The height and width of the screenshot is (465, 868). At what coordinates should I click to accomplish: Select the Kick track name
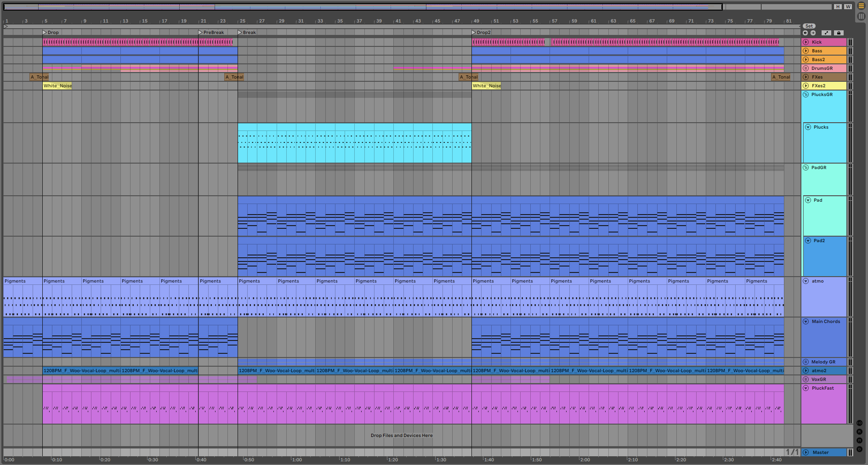[817, 42]
